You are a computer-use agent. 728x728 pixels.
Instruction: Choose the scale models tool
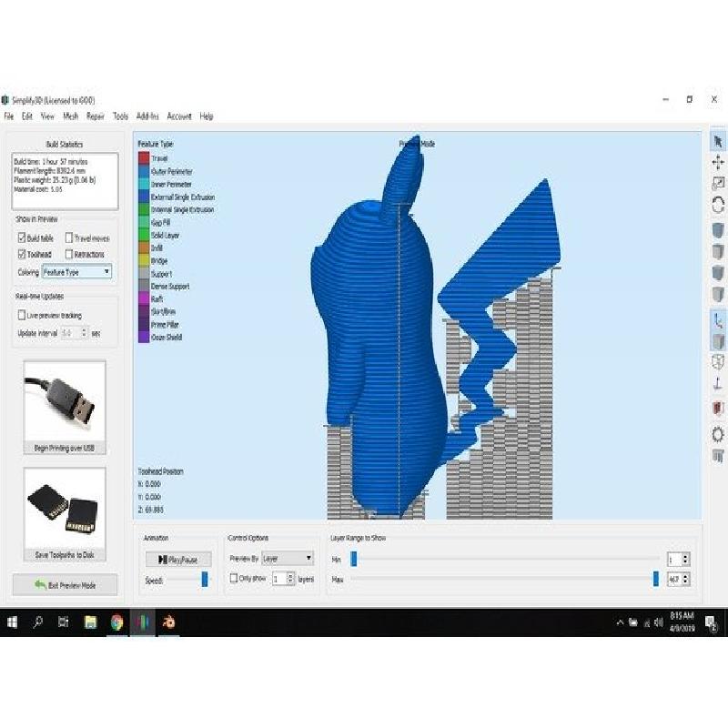(x=718, y=183)
